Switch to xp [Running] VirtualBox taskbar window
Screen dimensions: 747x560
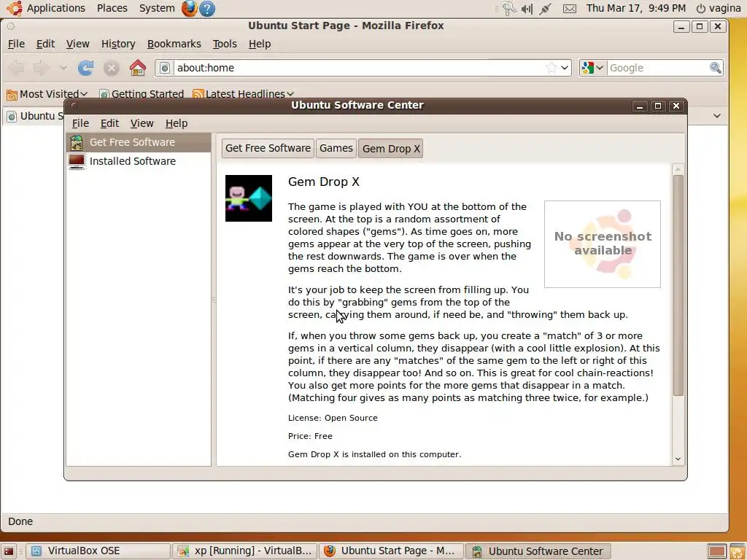point(244,551)
